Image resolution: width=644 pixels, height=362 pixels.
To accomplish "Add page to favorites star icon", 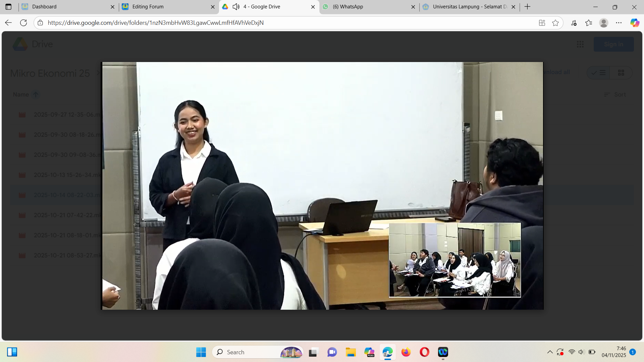I will (555, 23).
